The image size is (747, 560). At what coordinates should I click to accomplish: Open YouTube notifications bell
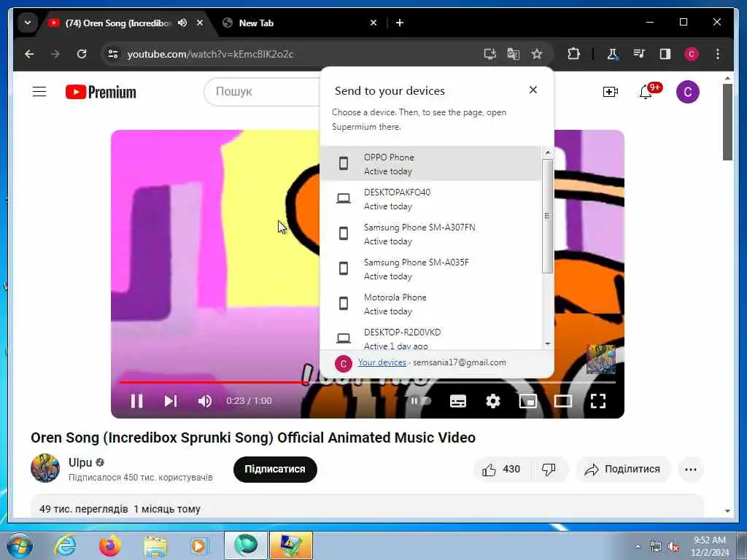pyautogui.click(x=646, y=91)
